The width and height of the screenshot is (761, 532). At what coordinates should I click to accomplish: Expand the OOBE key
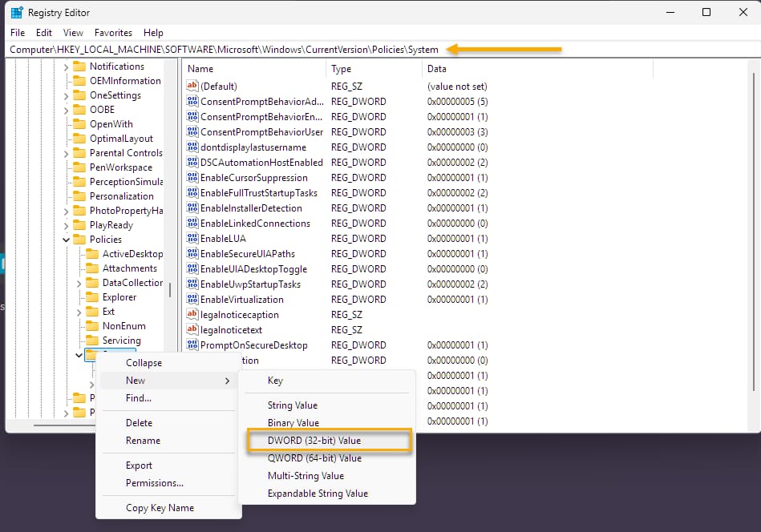pos(67,110)
